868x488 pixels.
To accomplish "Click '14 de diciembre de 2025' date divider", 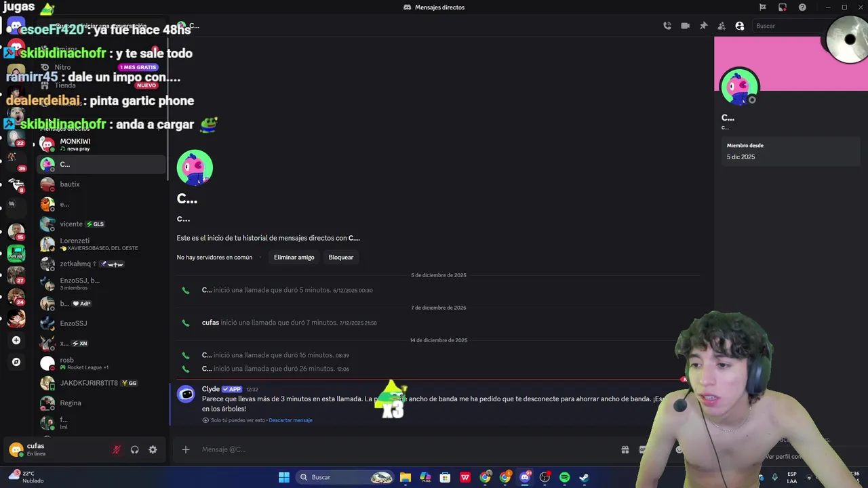I will (439, 340).
